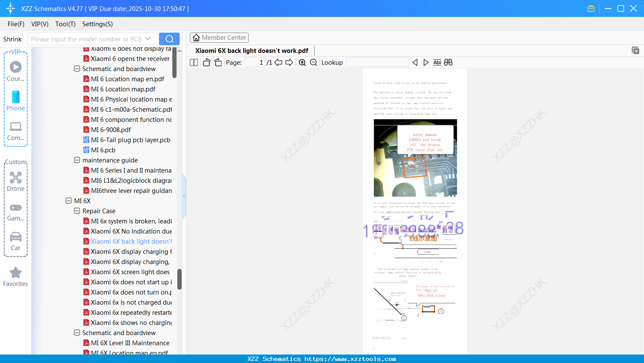This screenshot has width=644, height=363.
Task: Open the Member Center
Action: (219, 38)
